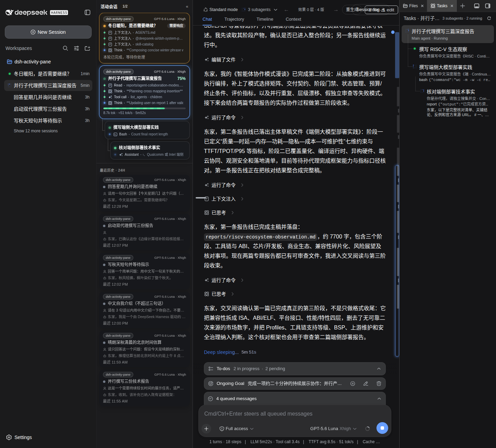Add a new panel tab
This screenshot has height=448, width=496.
(x=463, y=6)
